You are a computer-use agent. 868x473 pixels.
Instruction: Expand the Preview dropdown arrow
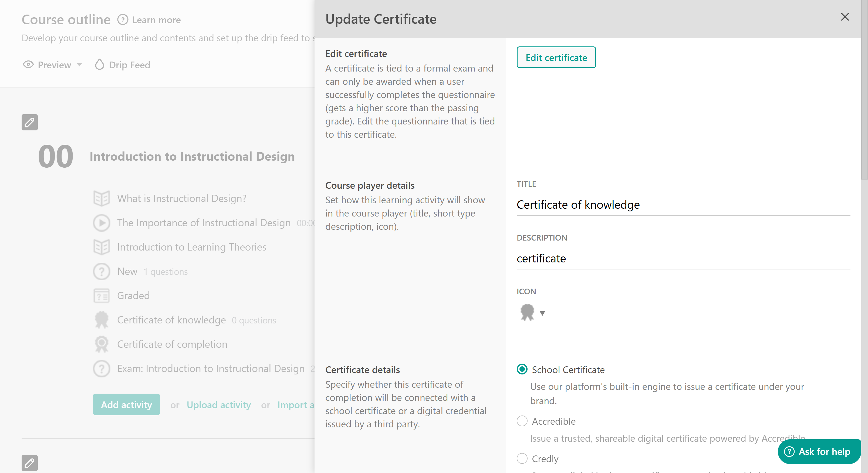tap(80, 65)
